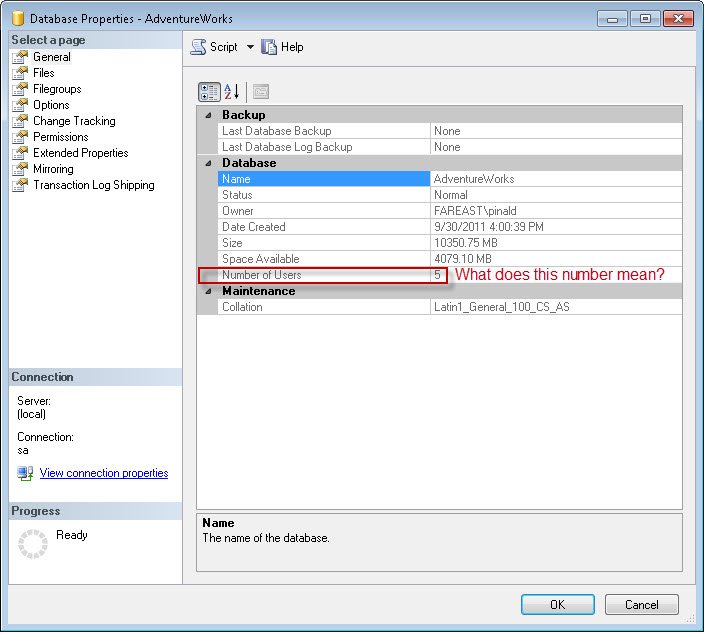Click the Script scroll icon

(x=198, y=47)
